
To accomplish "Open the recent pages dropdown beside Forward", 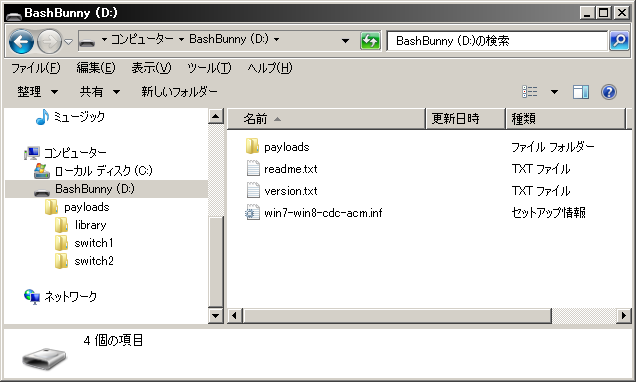I will 69,41.
